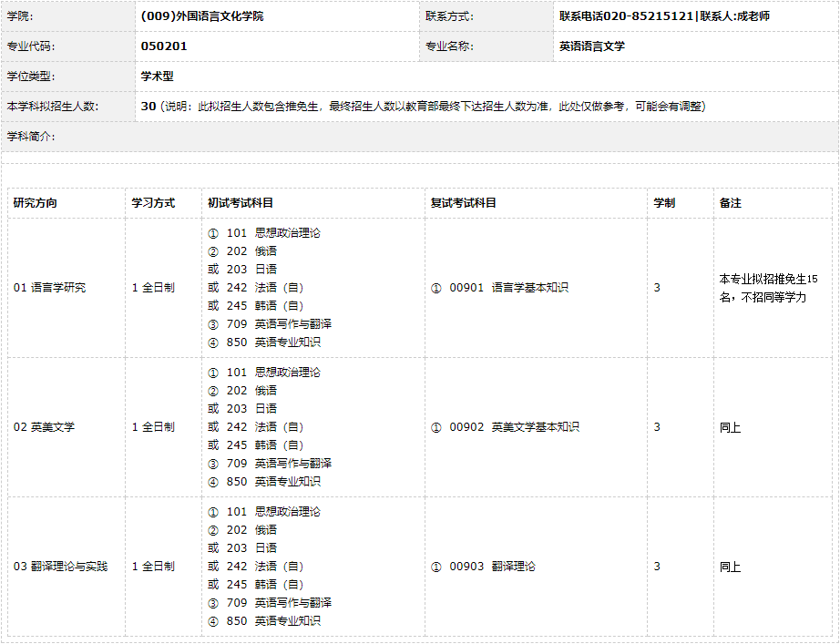840x644 pixels.
Task: Click the 学制 column header
Action: point(664,203)
